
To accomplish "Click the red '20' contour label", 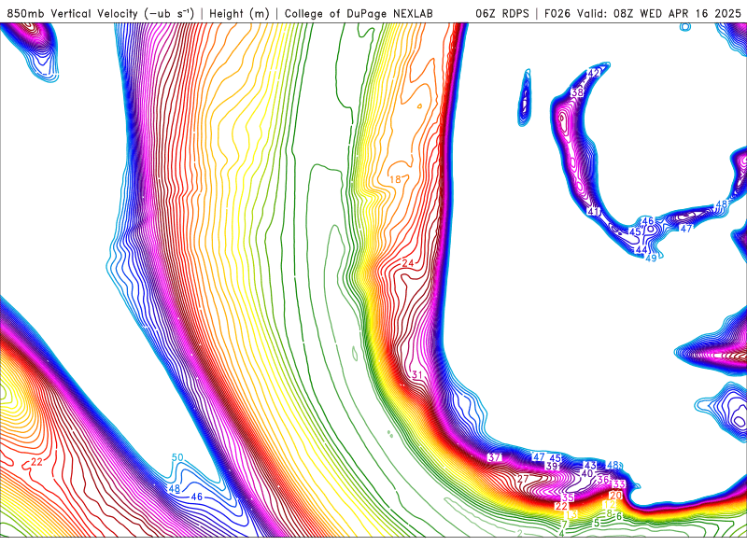I will tap(615, 496).
